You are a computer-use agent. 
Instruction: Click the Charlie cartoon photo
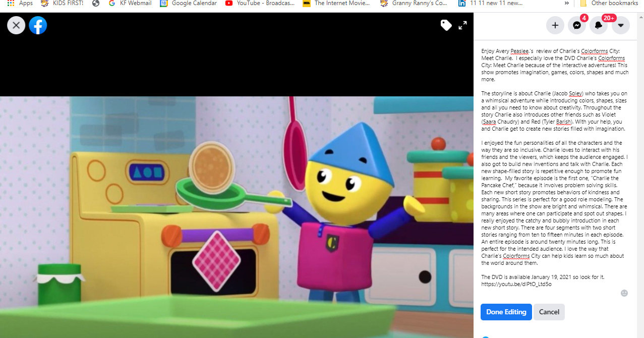tap(237, 217)
